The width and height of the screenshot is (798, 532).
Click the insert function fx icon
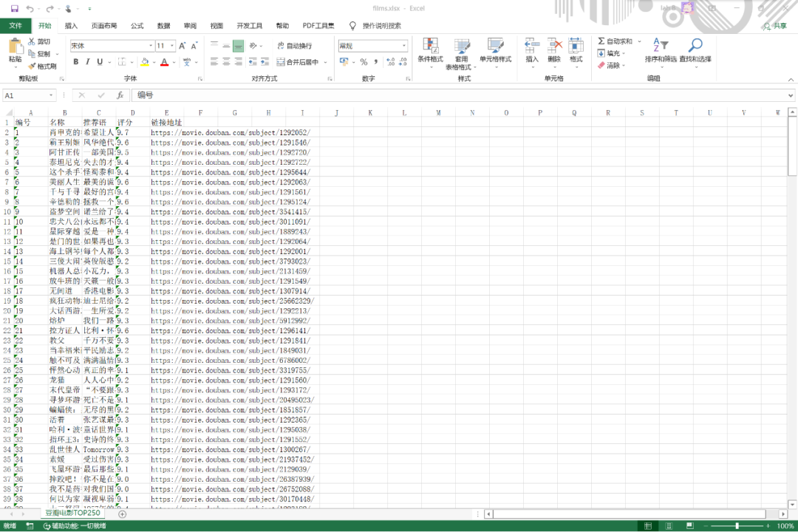[120, 95]
